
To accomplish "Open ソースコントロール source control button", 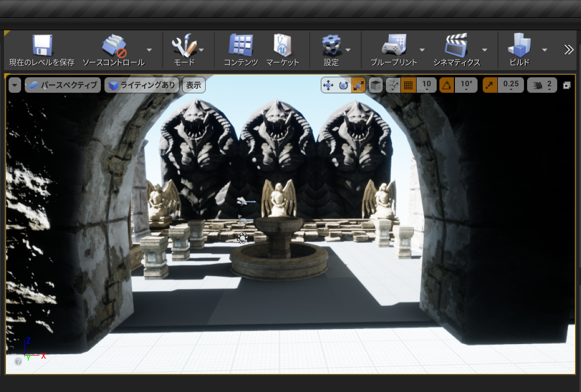I will click(x=114, y=50).
